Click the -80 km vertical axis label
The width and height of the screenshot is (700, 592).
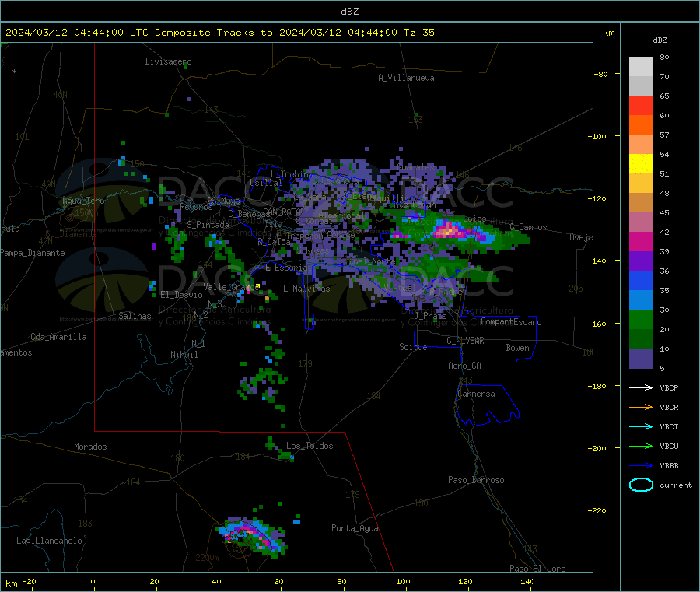pos(600,74)
